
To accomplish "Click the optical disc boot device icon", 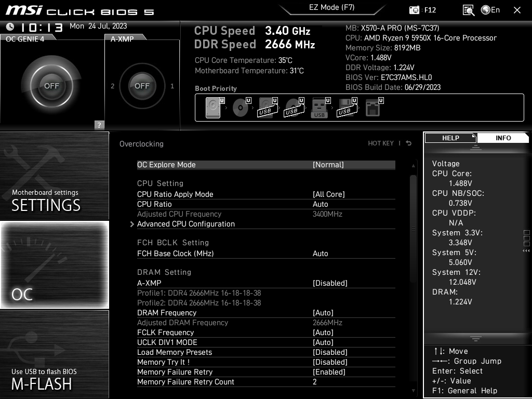I will click(240, 108).
